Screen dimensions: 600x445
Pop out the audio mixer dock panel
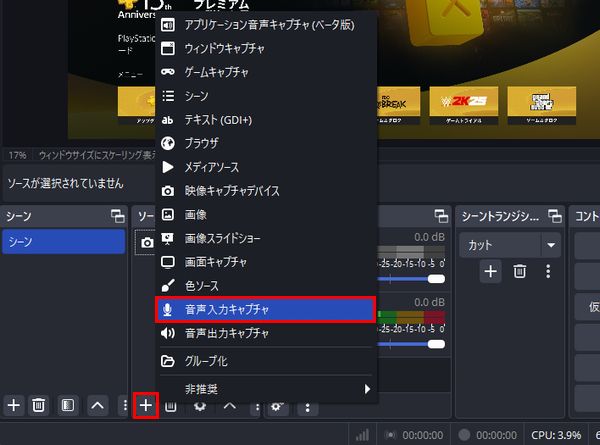(441, 216)
